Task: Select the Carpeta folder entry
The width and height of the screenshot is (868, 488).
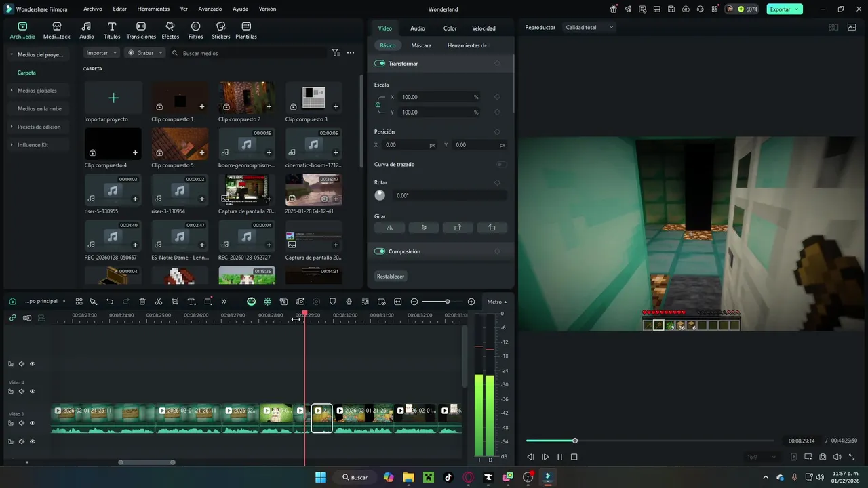Action: click(x=26, y=73)
